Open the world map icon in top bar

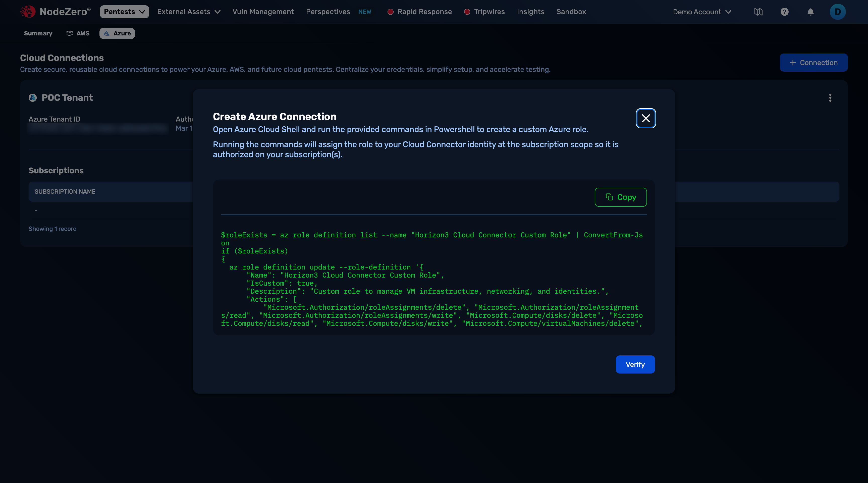758,12
